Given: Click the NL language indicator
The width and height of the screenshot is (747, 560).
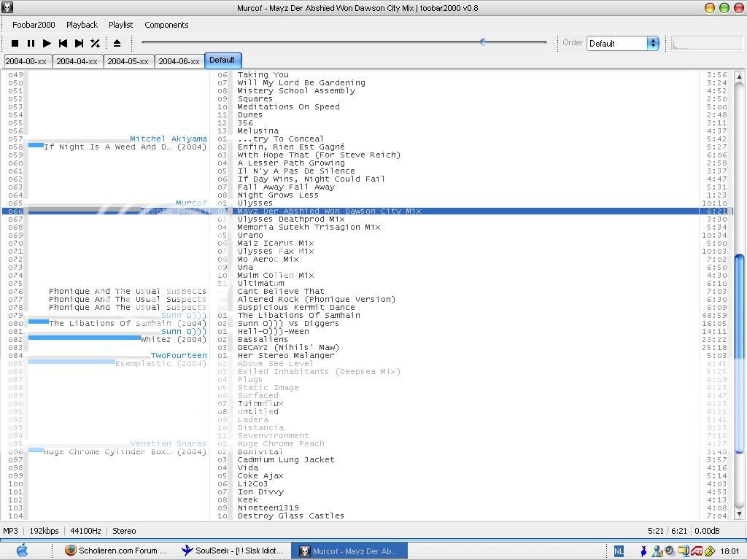Looking at the screenshot, I should (619, 551).
